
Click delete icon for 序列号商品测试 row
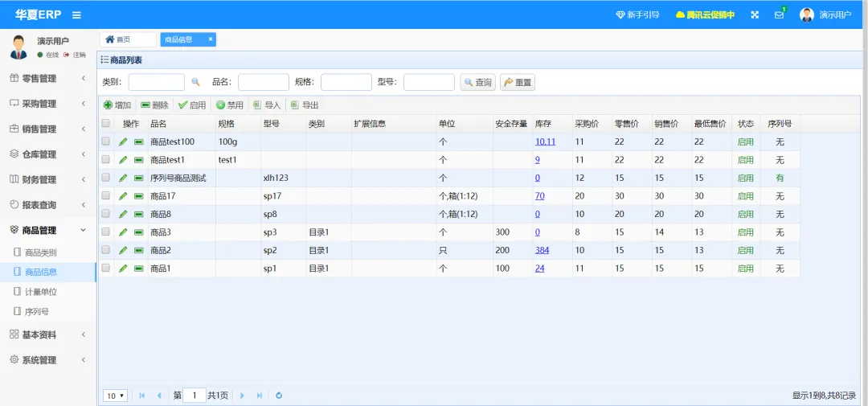pyautogui.click(x=138, y=178)
